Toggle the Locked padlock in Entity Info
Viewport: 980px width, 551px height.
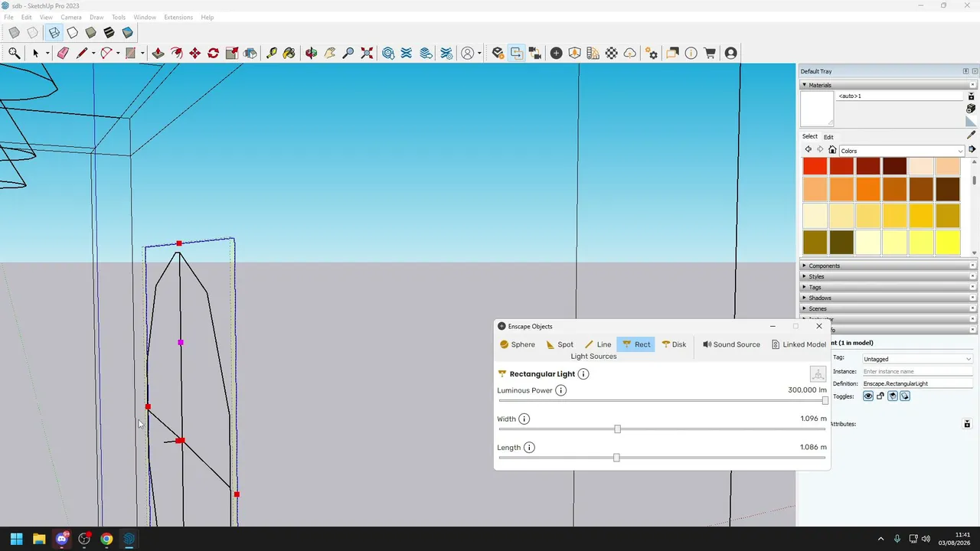[x=880, y=396]
